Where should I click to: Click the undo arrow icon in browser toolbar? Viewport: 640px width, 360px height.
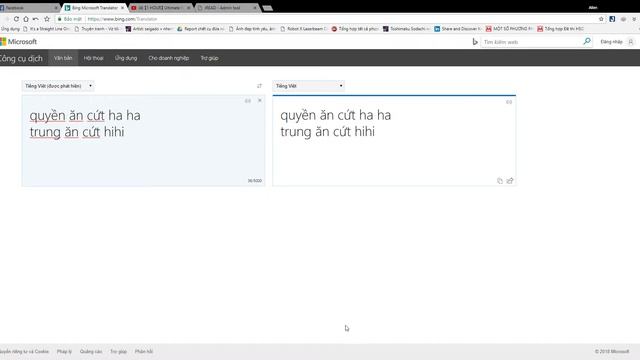[x=36, y=19]
